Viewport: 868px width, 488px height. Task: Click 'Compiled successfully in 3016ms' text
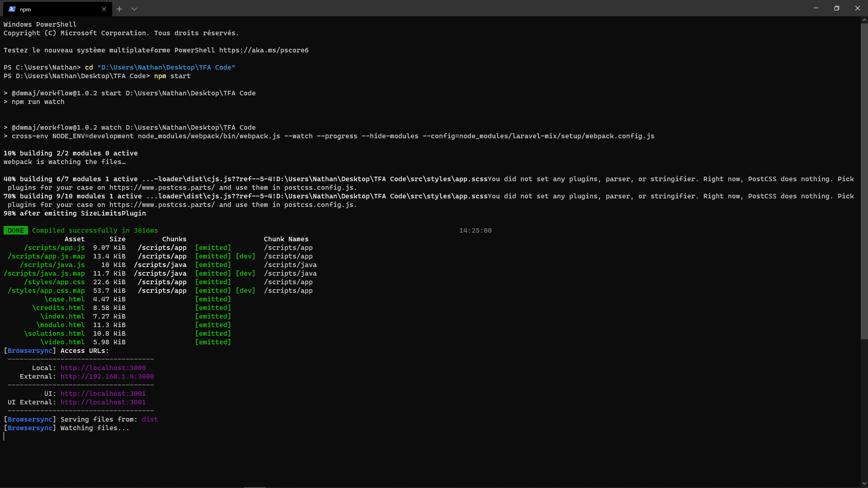pyautogui.click(x=95, y=230)
